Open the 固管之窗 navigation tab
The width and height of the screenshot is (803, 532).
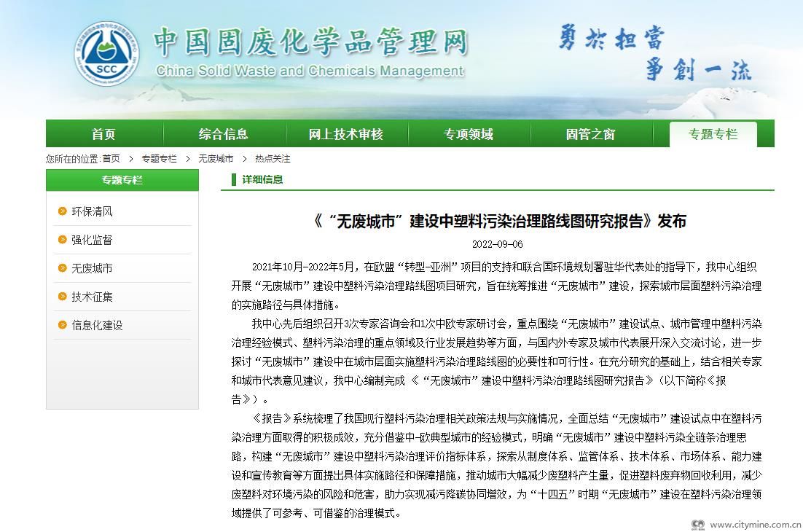tap(591, 134)
